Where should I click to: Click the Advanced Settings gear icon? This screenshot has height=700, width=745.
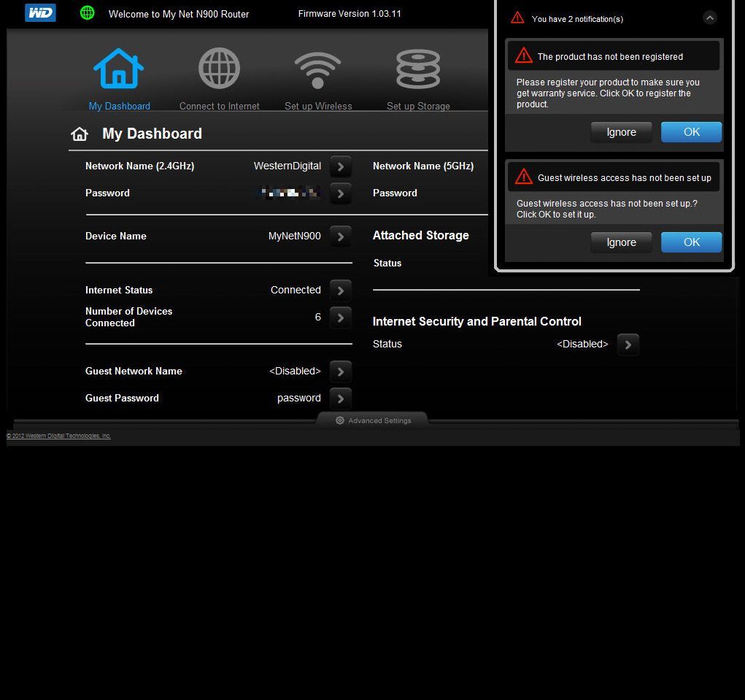(340, 420)
